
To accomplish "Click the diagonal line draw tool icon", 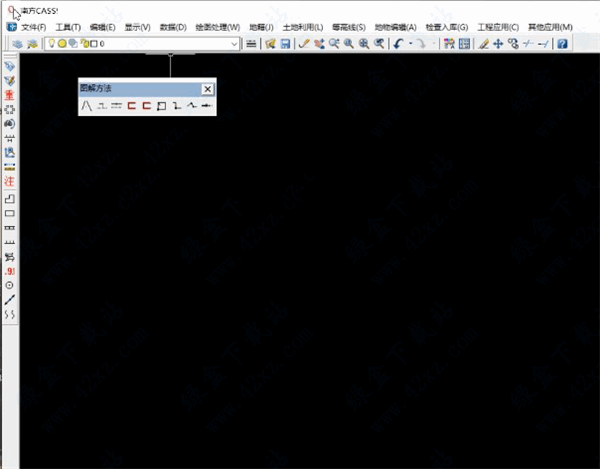I will (10, 299).
